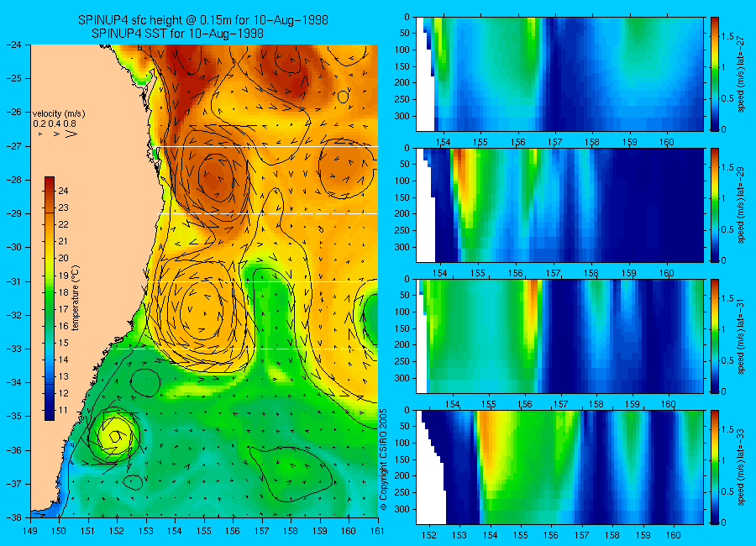756x546 pixels.
Task: Click the '20' tick on temperature color bar
Action: point(63,258)
